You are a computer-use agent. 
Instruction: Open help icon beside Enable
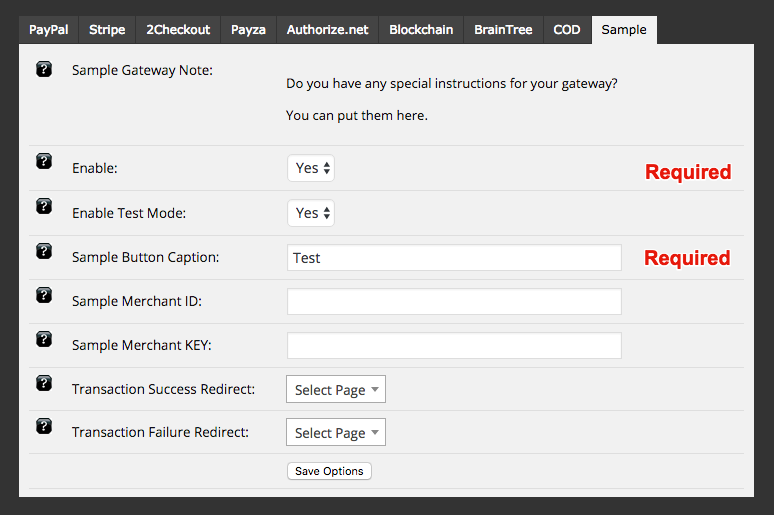pos(44,161)
